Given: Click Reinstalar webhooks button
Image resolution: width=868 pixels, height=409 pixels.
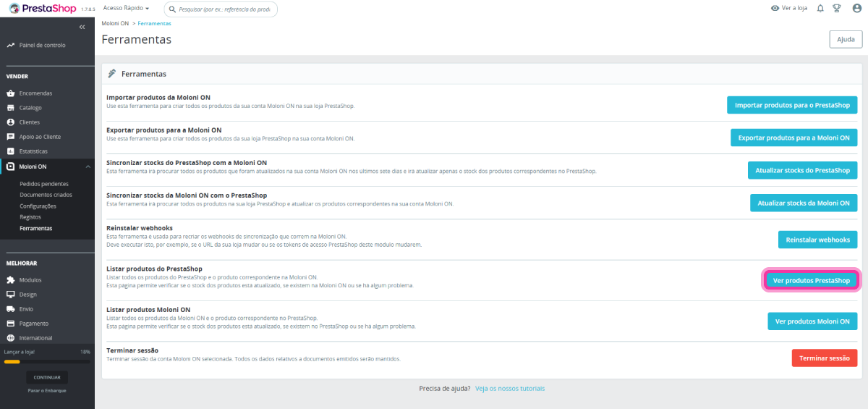Looking at the screenshot, I should pos(817,240).
